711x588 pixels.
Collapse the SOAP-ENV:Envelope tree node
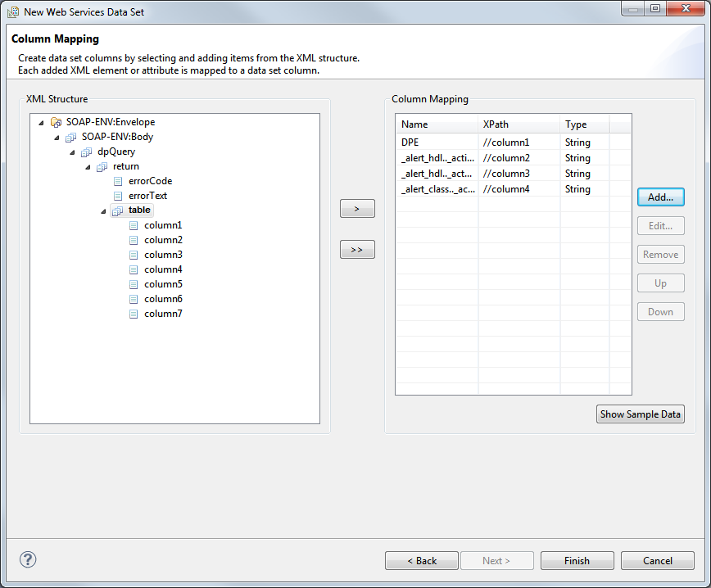coord(41,123)
